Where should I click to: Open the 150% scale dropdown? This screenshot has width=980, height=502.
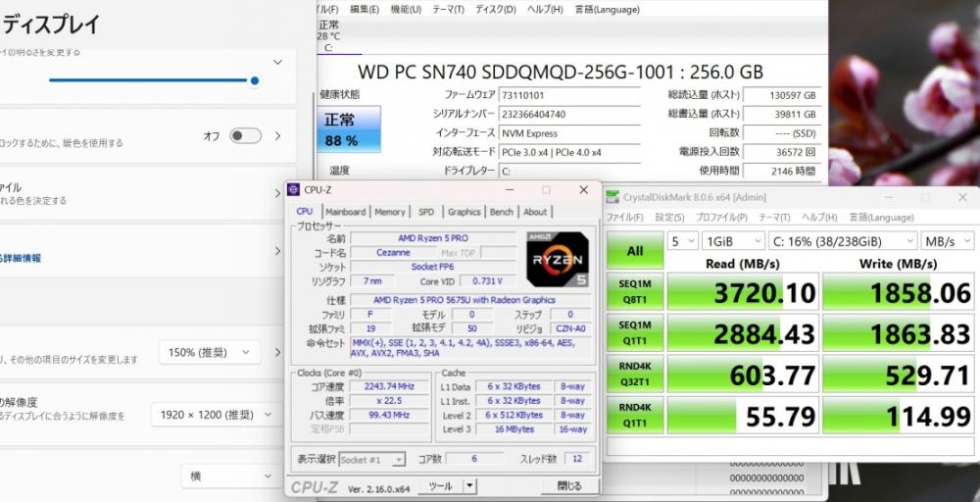click(210, 352)
